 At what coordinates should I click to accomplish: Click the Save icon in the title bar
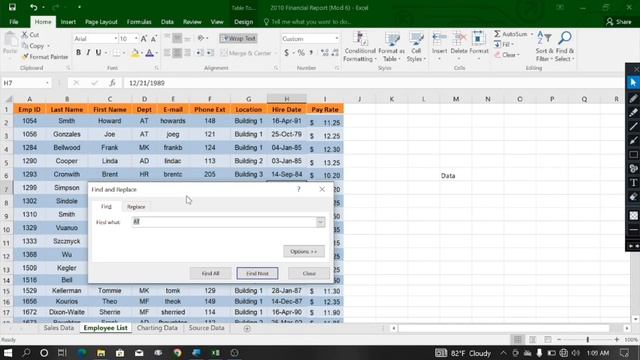(12, 7)
